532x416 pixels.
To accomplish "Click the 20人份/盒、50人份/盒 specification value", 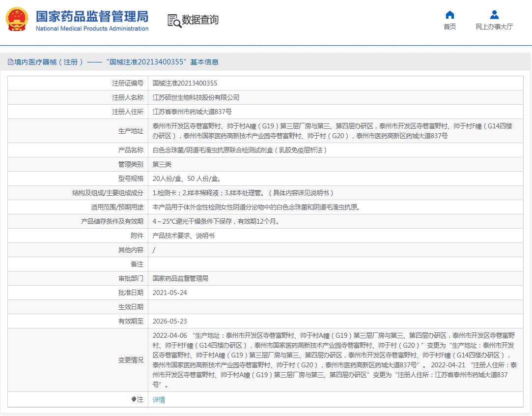I will click(x=187, y=178).
